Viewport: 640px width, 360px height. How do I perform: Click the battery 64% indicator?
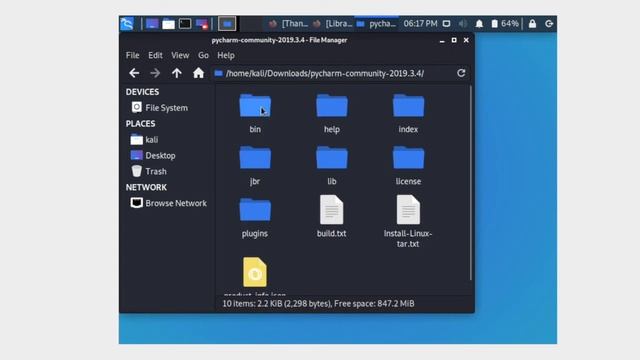coord(505,24)
